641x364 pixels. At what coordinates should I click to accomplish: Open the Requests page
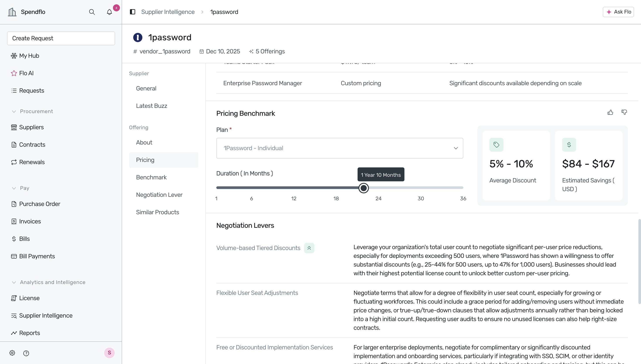[31, 90]
